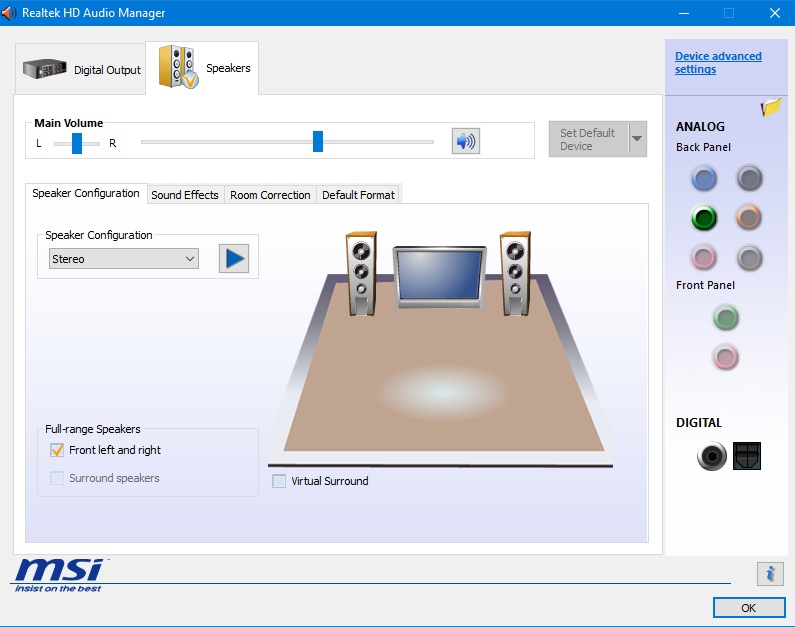Viewport: 795px width, 627px height.
Task: Click the green active back panel jack
Action: point(704,218)
